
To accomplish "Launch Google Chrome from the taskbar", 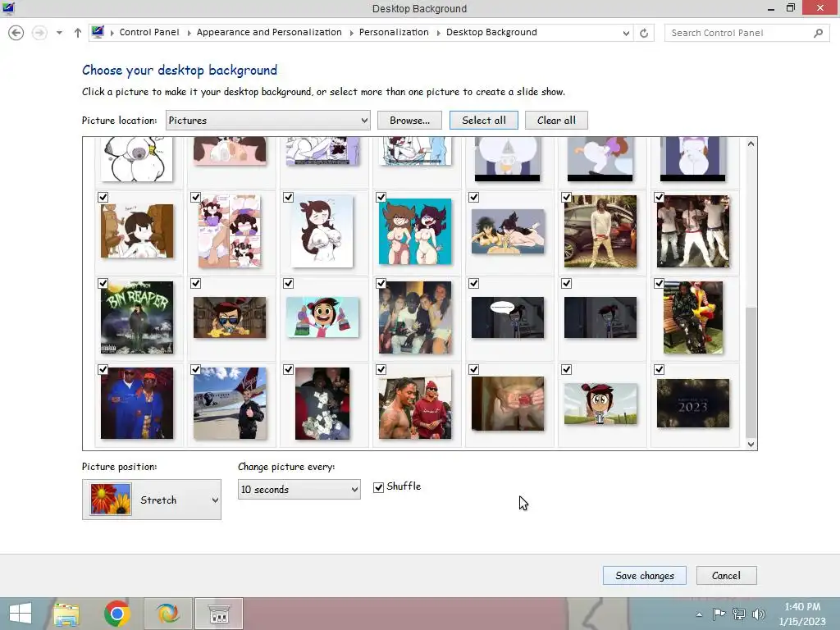I will point(116,614).
